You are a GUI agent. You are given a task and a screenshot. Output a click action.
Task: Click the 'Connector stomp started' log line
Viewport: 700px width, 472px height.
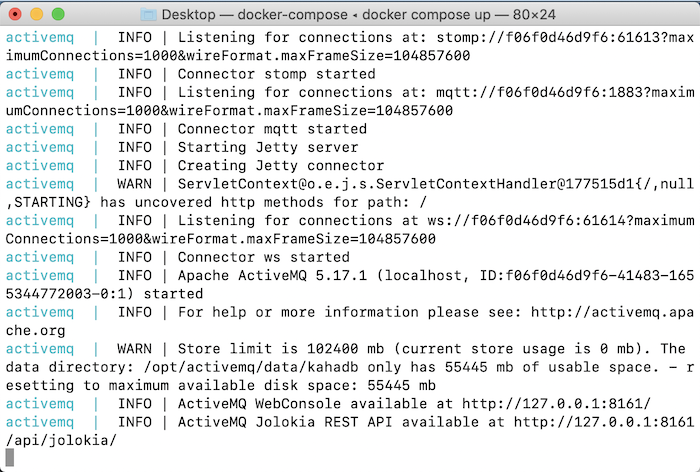276,74
